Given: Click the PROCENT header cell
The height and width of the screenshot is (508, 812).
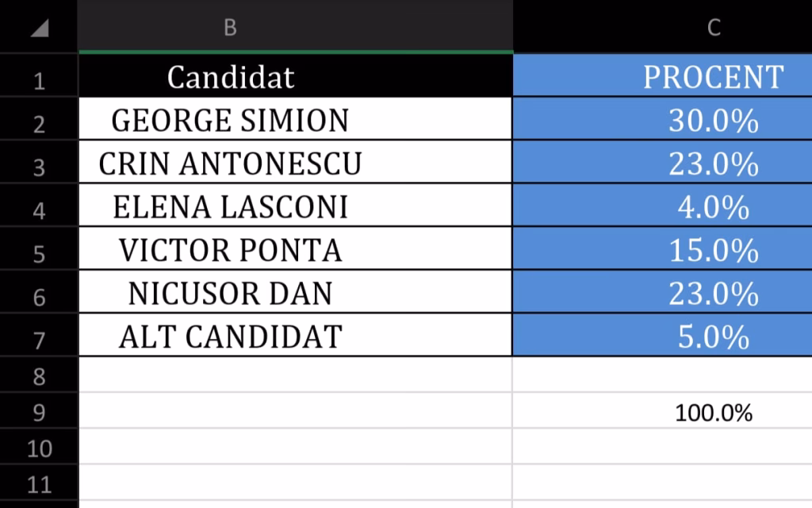Looking at the screenshot, I should [x=713, y=77].
